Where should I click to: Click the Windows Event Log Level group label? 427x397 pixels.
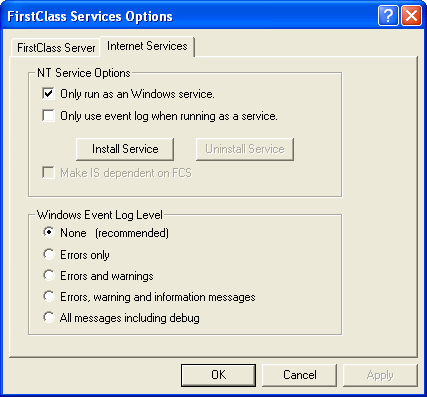(100, 215)
